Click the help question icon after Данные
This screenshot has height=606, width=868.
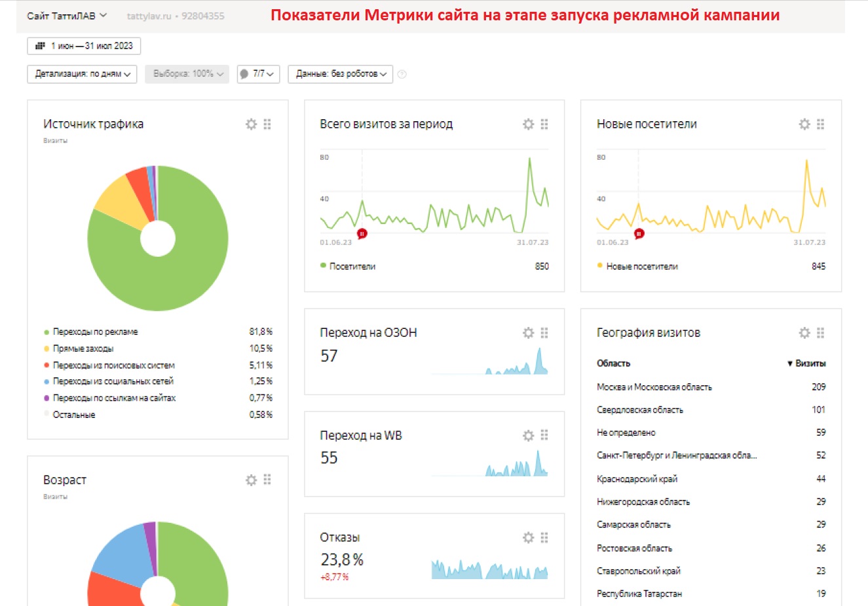point(402,74)
